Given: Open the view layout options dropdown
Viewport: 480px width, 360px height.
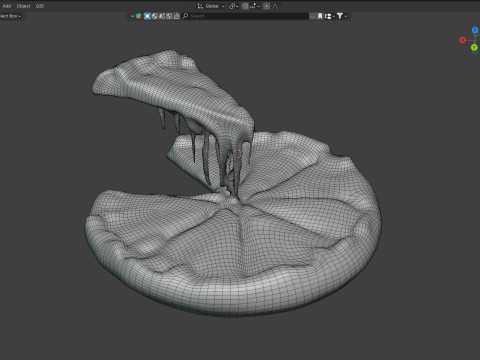Looking at the screenshot, I should 329,16.
